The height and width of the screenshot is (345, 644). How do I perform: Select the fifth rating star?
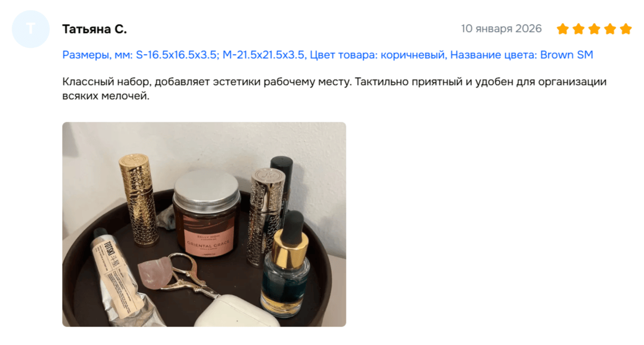click(626, 29)
